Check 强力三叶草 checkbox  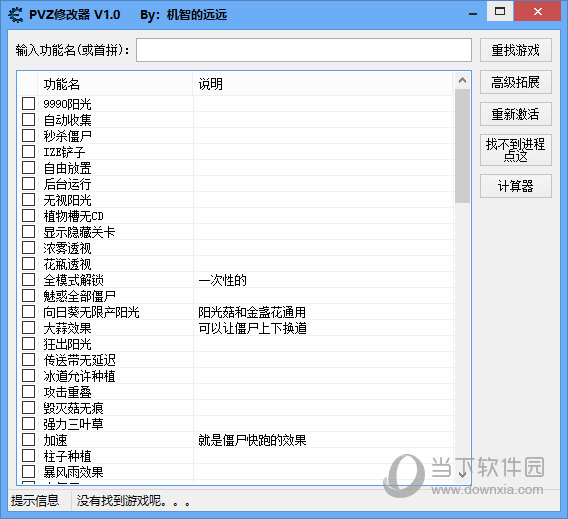28,424
